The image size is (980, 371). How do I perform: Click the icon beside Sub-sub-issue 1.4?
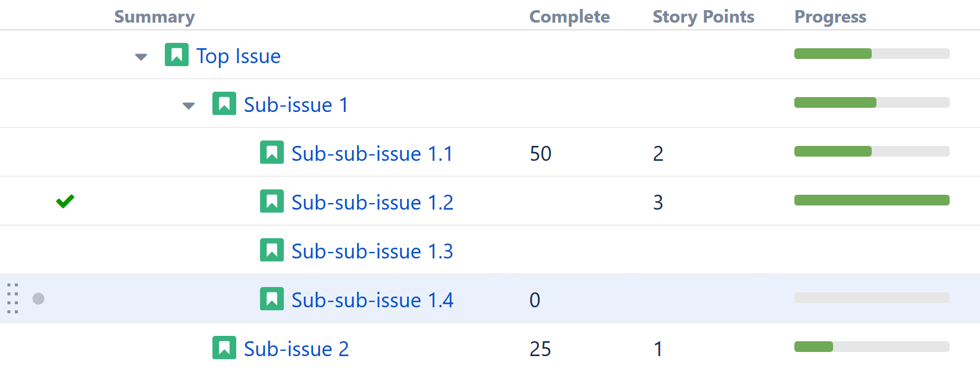point(272,299)
